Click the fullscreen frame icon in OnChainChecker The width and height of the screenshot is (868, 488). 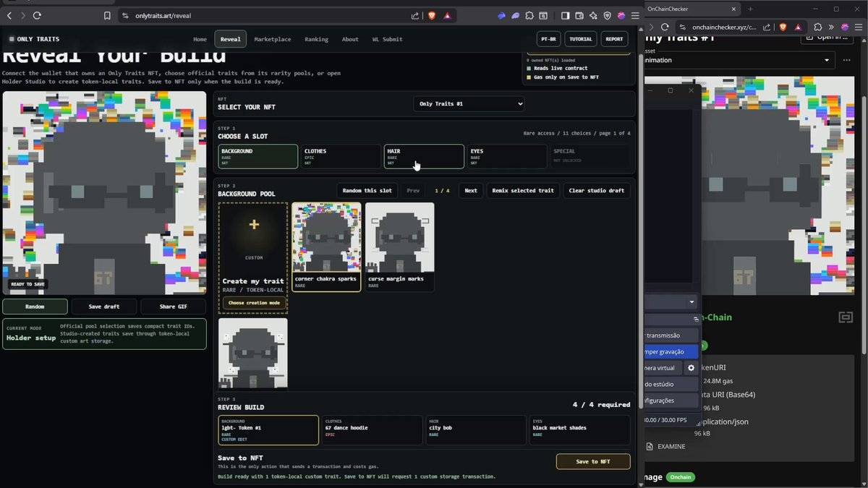pos(846,317)
